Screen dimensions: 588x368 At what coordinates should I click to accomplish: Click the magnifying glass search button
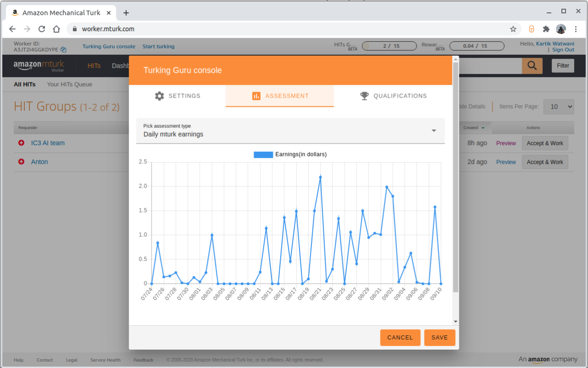coord(532,66)
